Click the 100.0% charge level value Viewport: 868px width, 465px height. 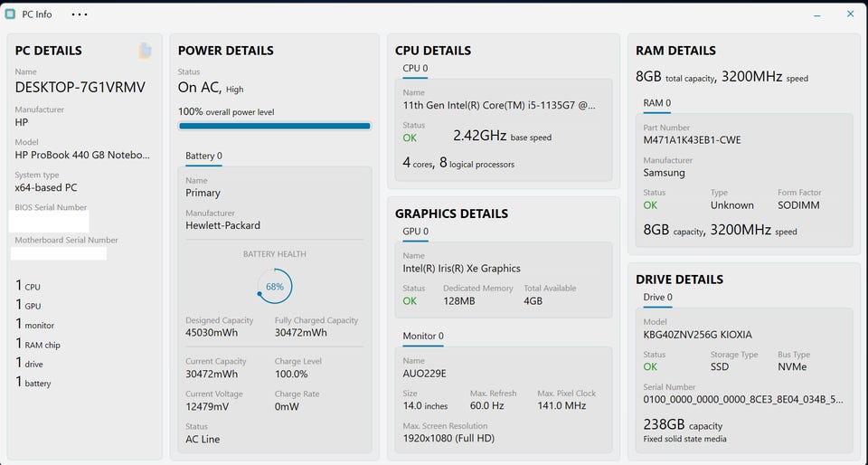click(291, 374)
